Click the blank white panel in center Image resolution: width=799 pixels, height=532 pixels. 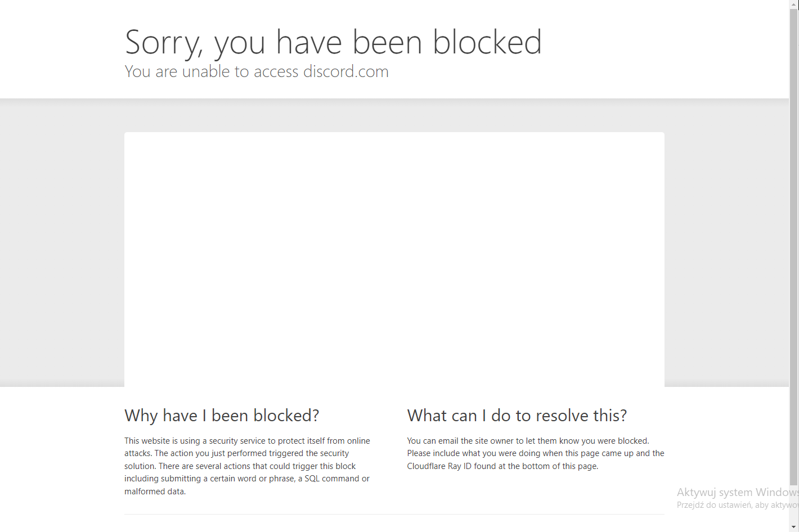coord(394,259)
